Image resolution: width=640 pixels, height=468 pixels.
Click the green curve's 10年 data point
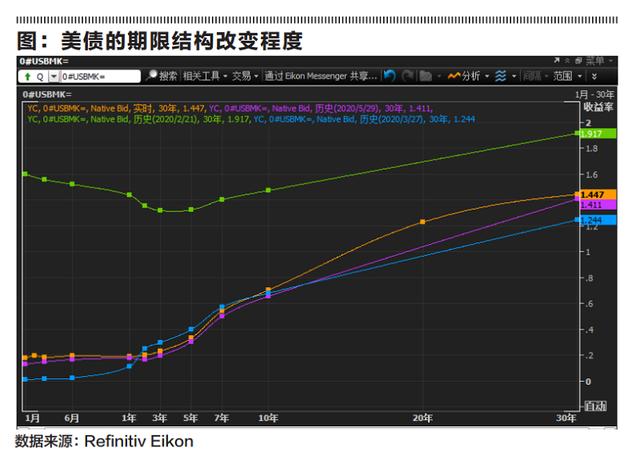coord(269,190)
